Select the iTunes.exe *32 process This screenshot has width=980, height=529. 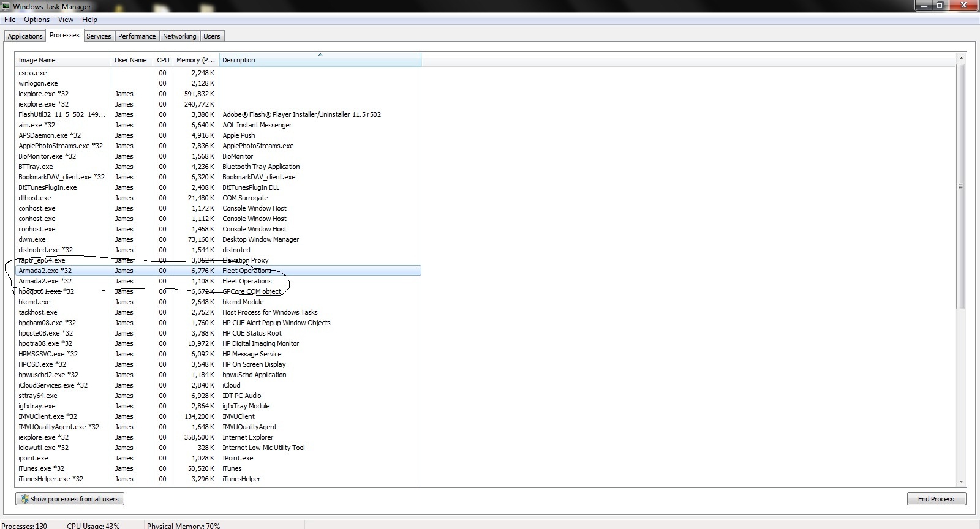coord(218,468)
